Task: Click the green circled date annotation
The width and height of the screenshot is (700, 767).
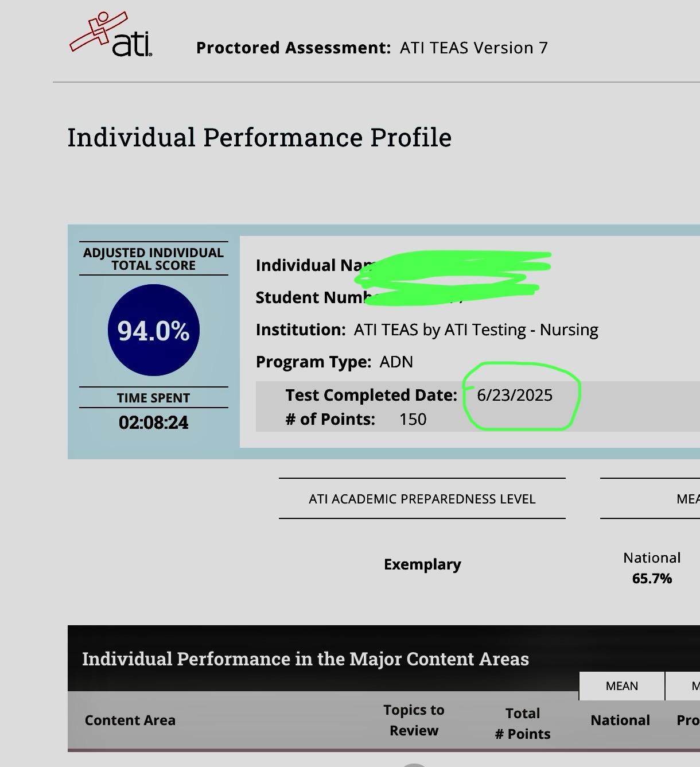Action: (x=521, y=396)
